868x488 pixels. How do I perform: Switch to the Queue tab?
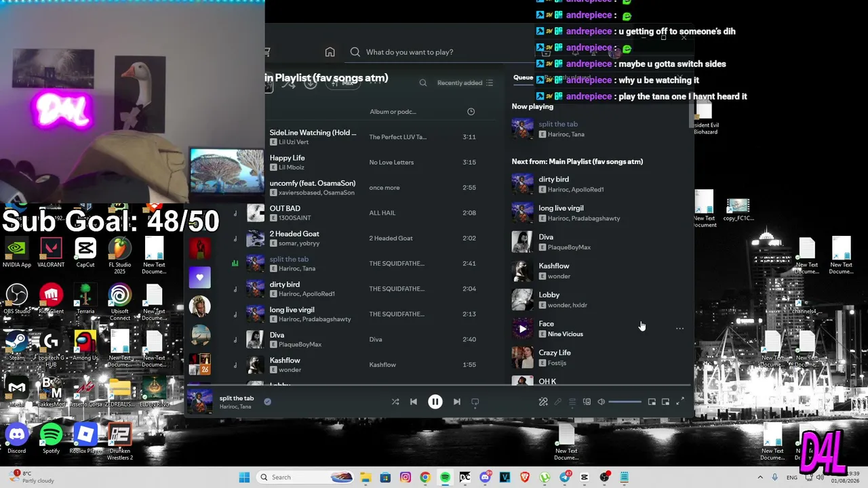point(523,77)
